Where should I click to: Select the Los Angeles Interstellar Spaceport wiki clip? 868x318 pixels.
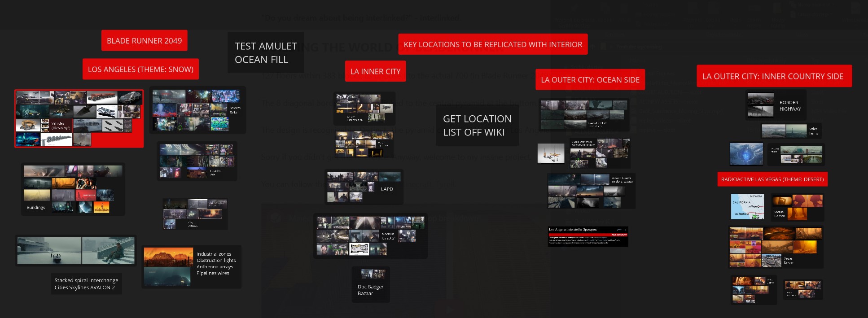click(x=588, y=236)
